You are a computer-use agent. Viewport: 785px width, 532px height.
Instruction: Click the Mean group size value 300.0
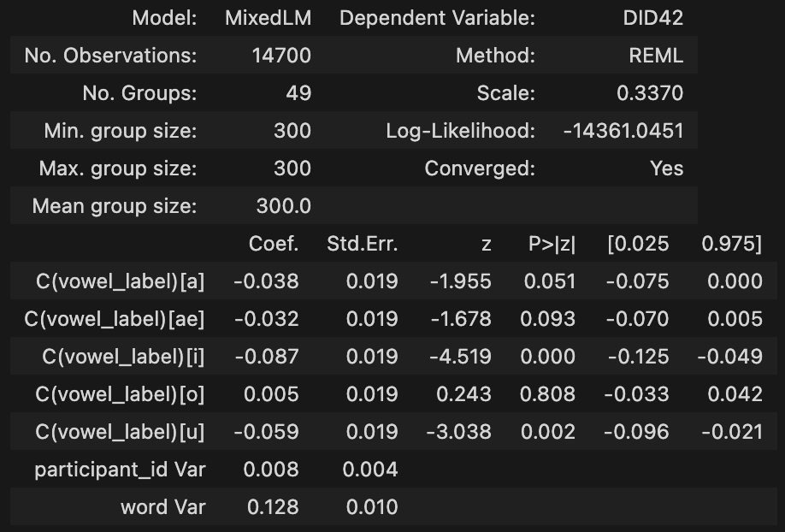tap(283, 206)
